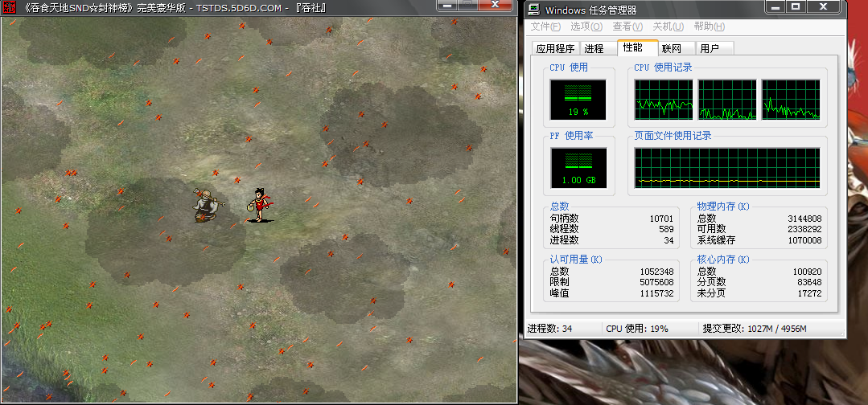
Task: Click the red-dressed girl character in game
Action: coord(260,205)
